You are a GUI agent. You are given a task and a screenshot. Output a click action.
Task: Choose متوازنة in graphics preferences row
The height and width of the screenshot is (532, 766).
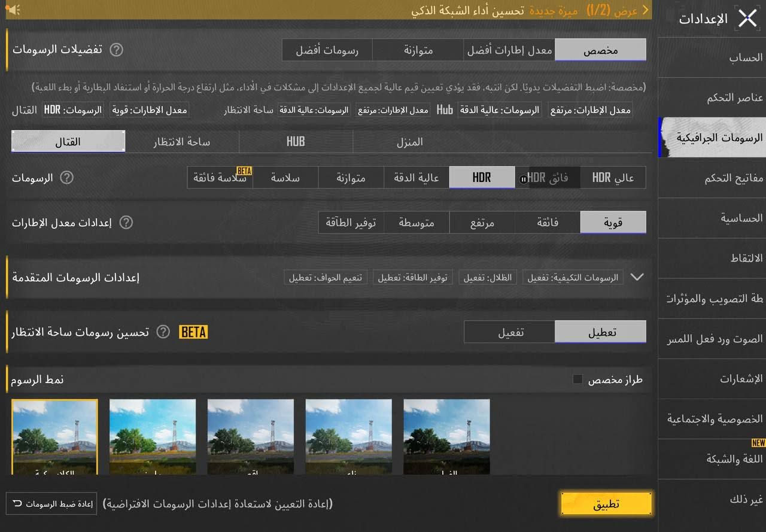coord(418,50)
